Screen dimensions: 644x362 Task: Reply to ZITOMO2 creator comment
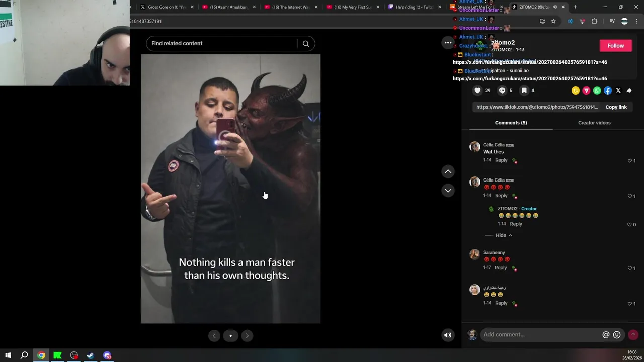tap(516, 224)
